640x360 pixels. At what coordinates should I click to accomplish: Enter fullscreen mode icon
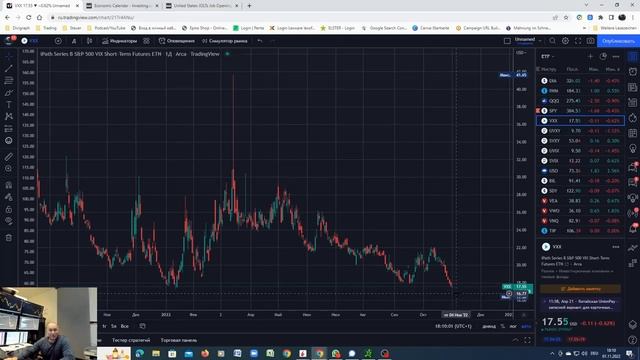[x=578, y=41]
